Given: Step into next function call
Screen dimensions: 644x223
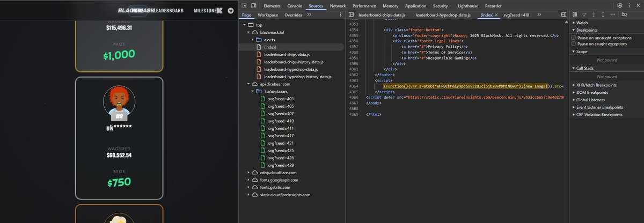Looking at the screenshot, I should coord(595,15).
